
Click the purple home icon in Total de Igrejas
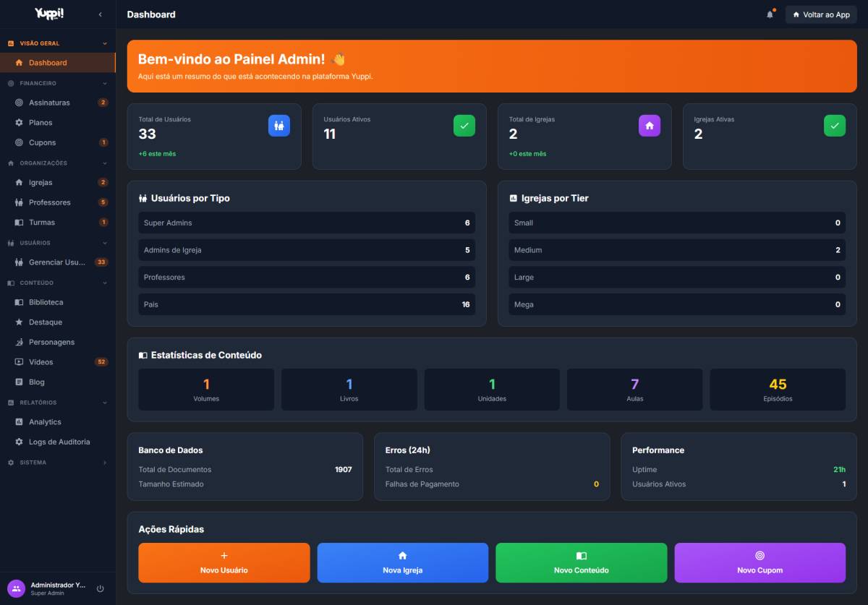coord(650,126)
